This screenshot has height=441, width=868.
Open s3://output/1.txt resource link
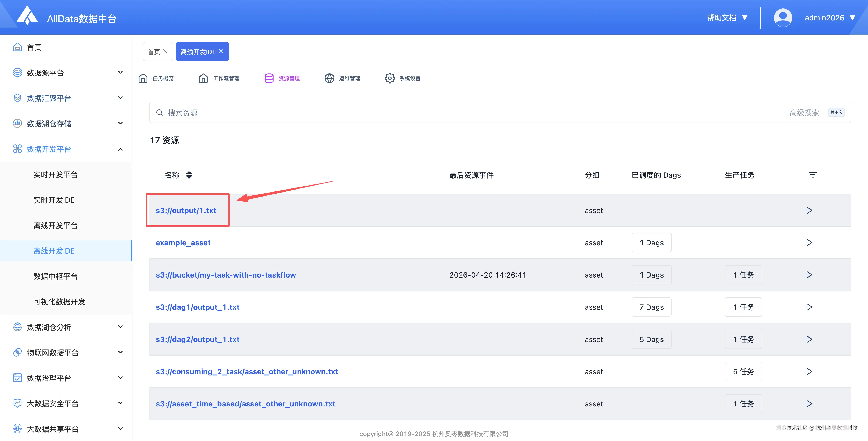pos(186,211)
